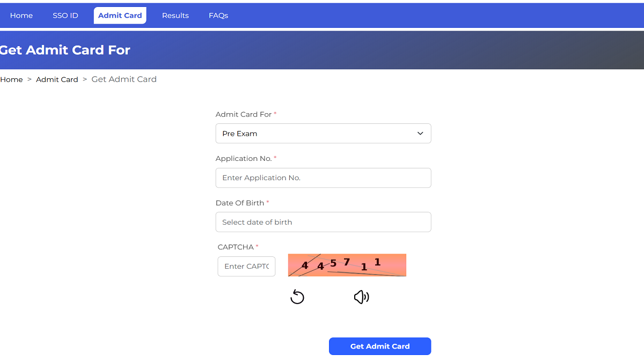Play the audio CAPTCHA speaker icon
The width and height of the screenshot is (644, 362).
click(362, 297)
